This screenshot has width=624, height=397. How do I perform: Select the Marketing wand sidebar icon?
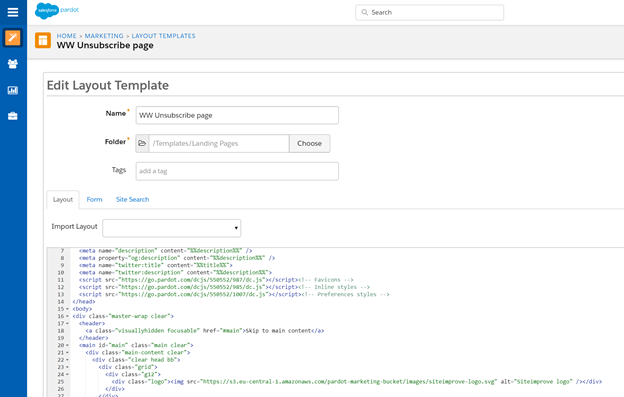point(13,38)
